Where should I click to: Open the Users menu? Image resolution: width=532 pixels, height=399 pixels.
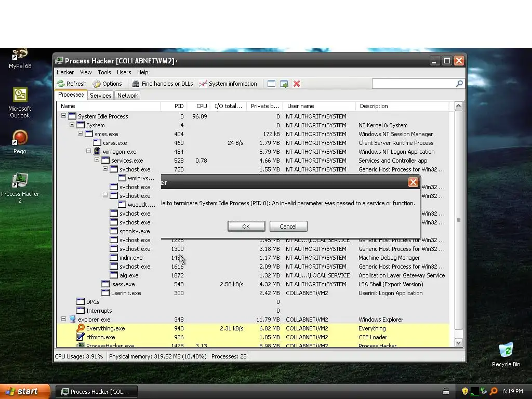[124, 72]
